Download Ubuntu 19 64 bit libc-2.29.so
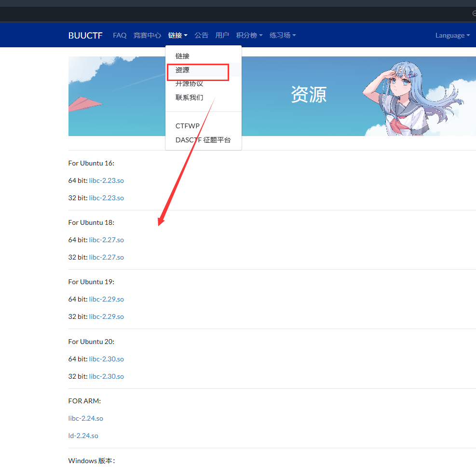Image resolution: width=476 pixels, height=467 pixels. 106,300
